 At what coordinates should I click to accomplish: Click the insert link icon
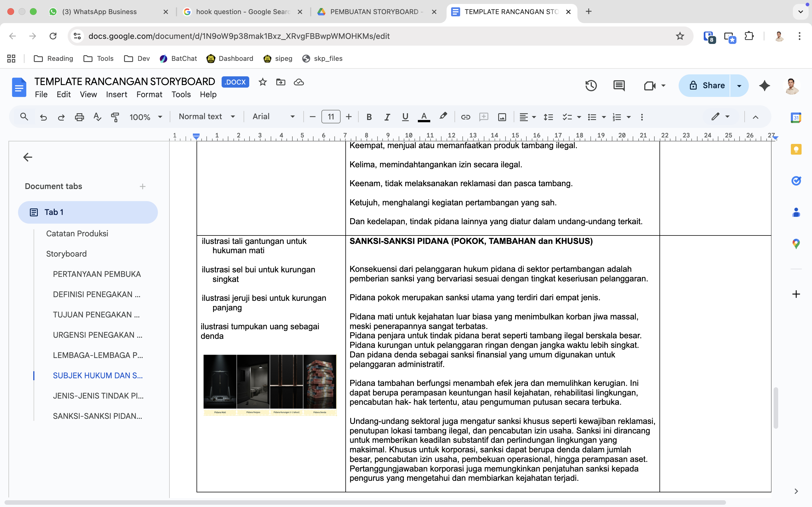pyautogui.click(x=465, y=117)
